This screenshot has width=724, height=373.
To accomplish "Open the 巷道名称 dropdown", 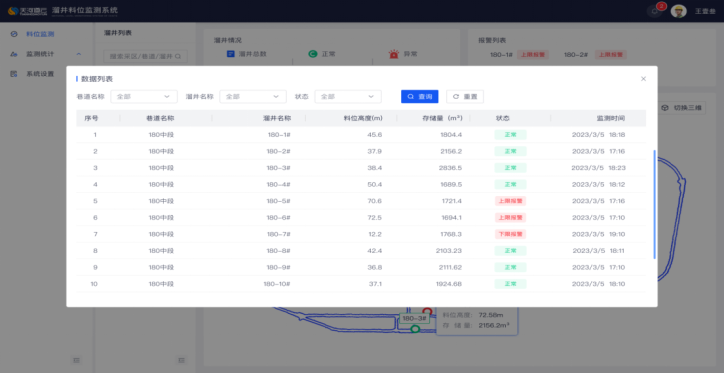I will [144, 96].
